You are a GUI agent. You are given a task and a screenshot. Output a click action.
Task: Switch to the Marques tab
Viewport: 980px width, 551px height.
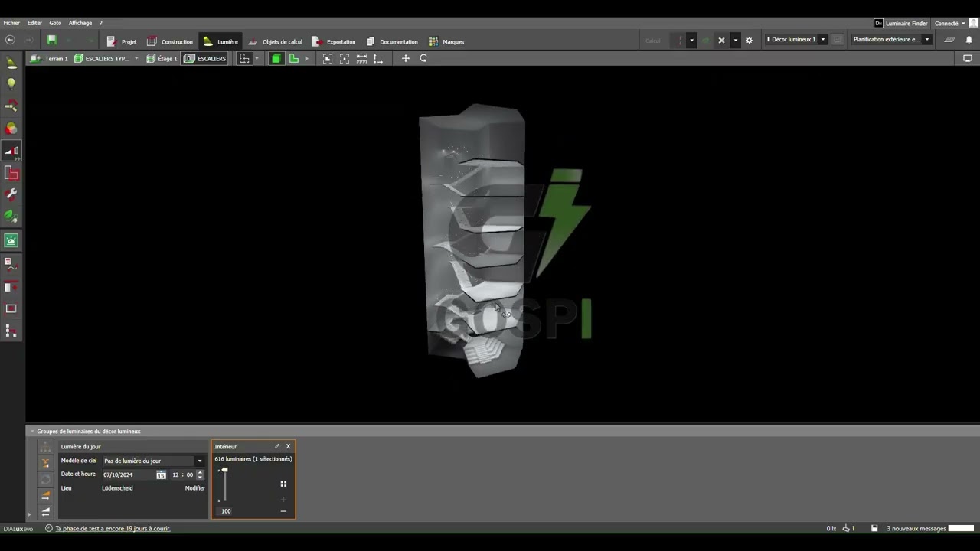(446, 41)
